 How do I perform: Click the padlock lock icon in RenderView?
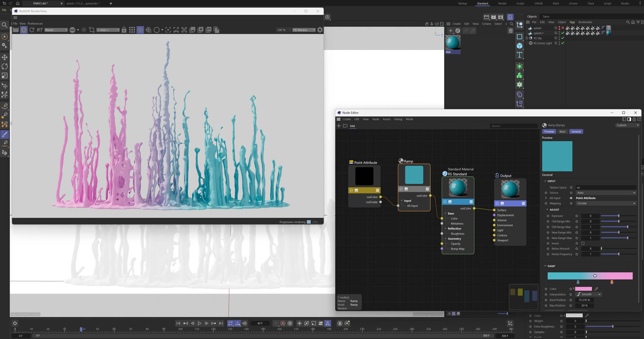pyautogui.click(x=124, y=30)
